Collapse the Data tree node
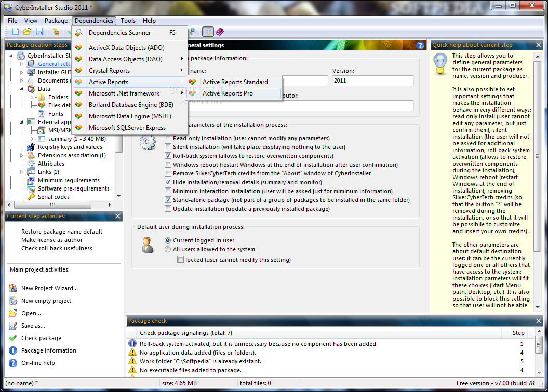 click(22, 89)
